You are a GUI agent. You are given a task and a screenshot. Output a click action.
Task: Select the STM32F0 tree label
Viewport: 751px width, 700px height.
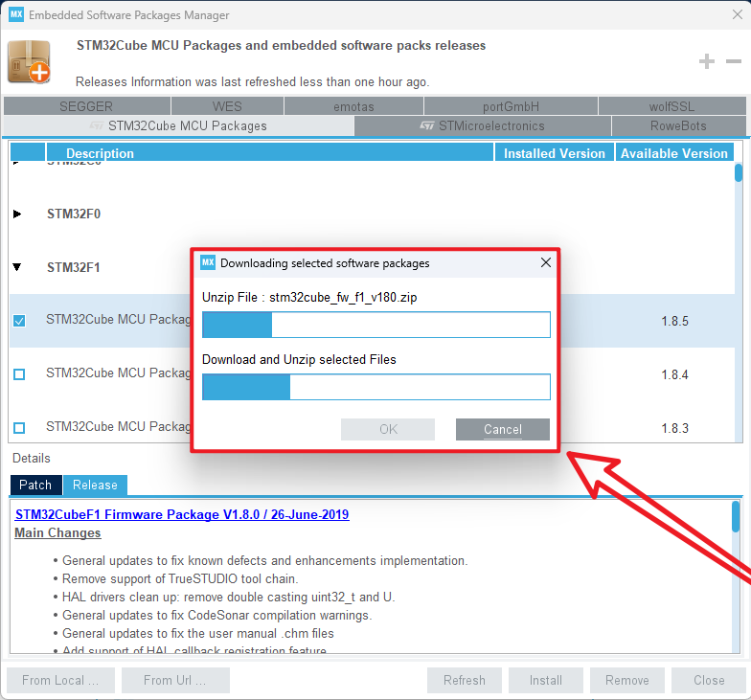pos(73,214)
